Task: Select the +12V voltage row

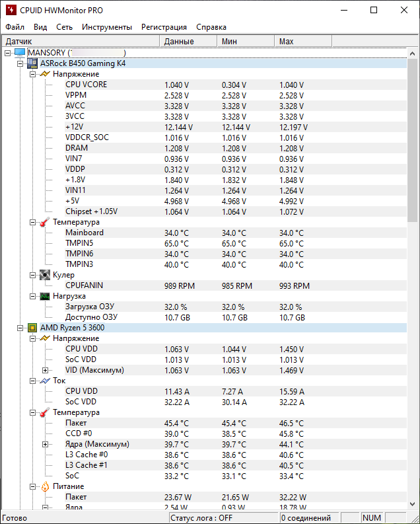Action: click(236, 127)
